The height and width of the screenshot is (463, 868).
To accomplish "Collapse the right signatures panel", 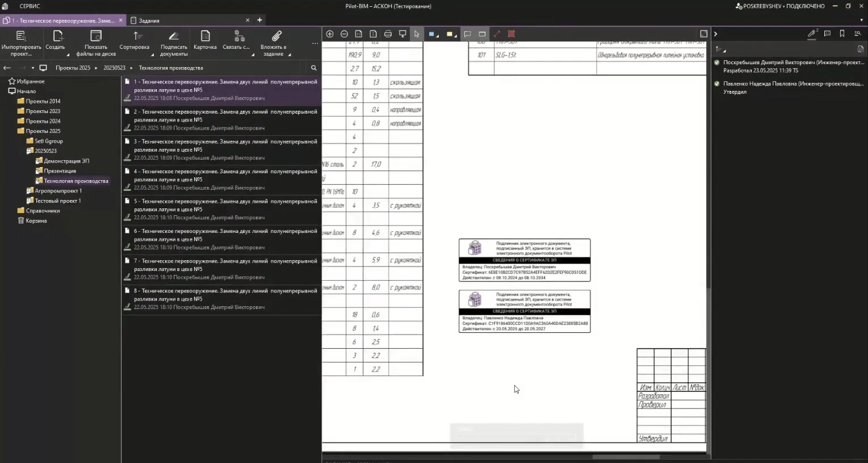I will (x=715, y=34).
